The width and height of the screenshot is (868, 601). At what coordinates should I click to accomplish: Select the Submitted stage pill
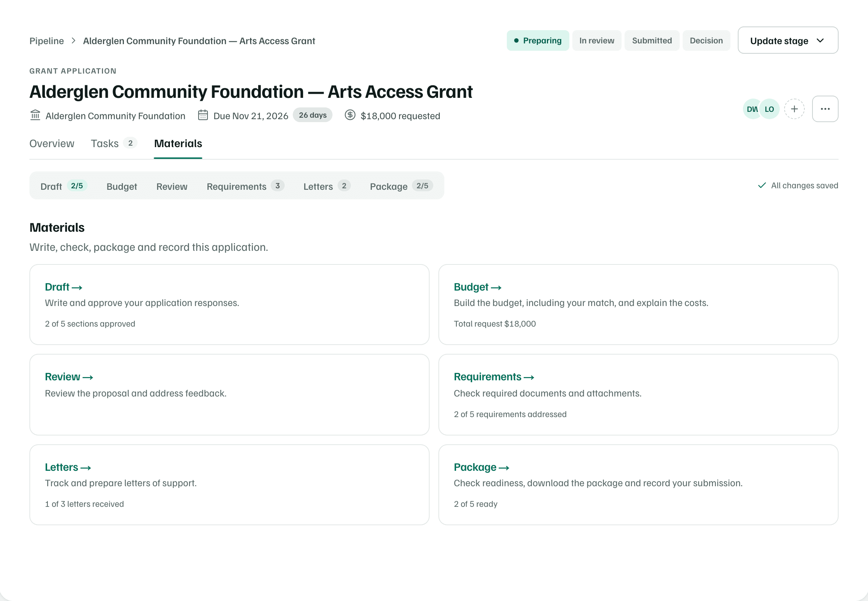[652, 40]
